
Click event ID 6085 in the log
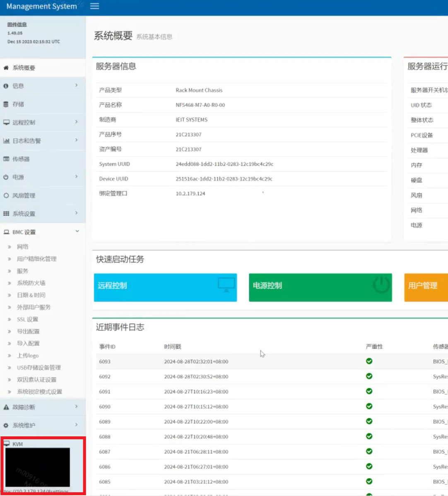coord(105,482)
